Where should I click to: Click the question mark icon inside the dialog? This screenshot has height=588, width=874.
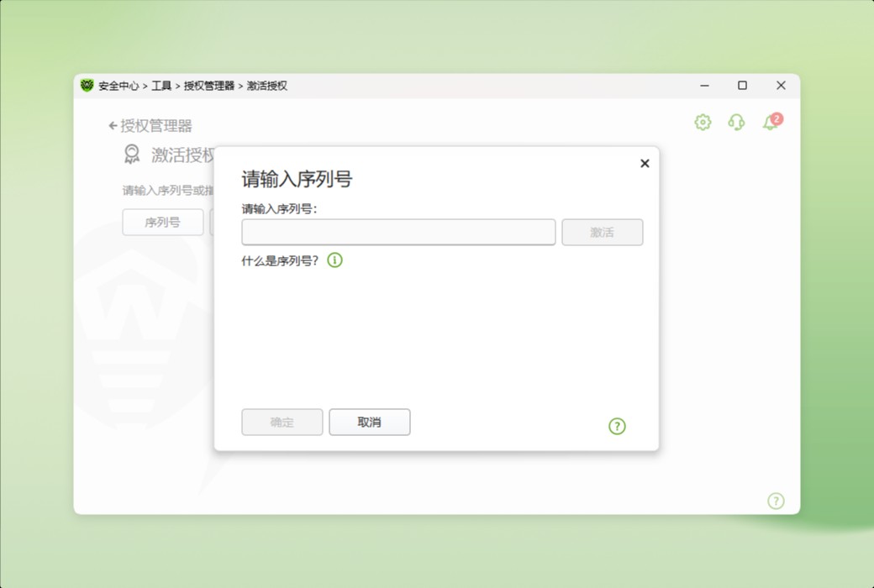tap(618, 426)
